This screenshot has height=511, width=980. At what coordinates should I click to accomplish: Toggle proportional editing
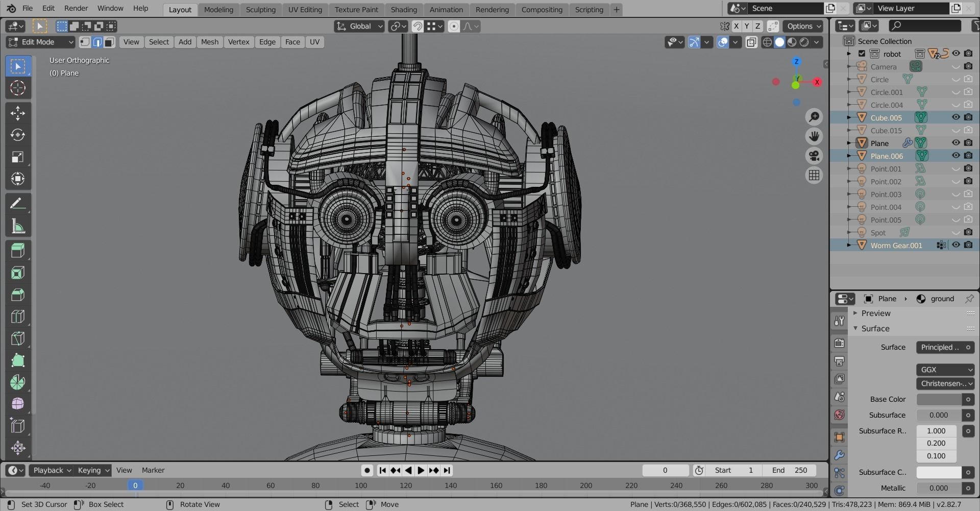point(454,26)
